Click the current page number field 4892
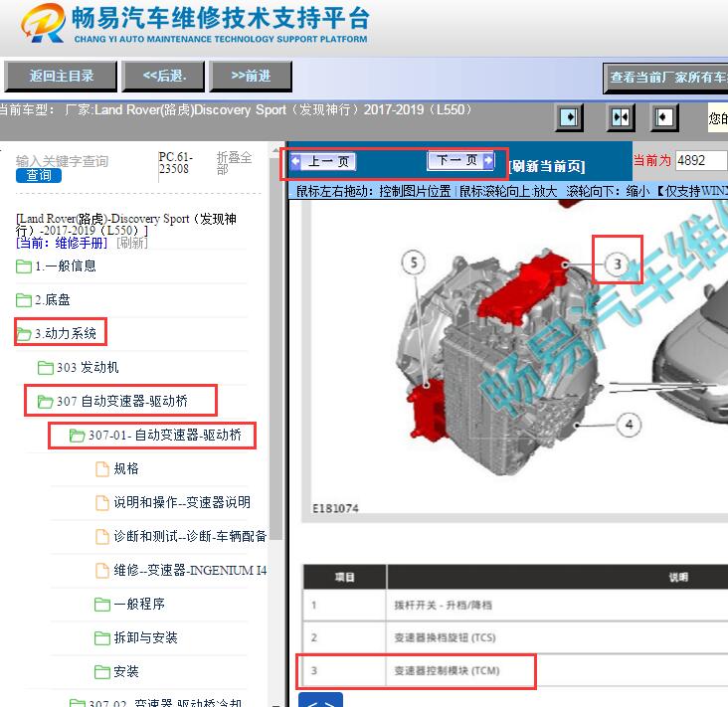This screenshot has height=707, width=728. coord(701,161)
